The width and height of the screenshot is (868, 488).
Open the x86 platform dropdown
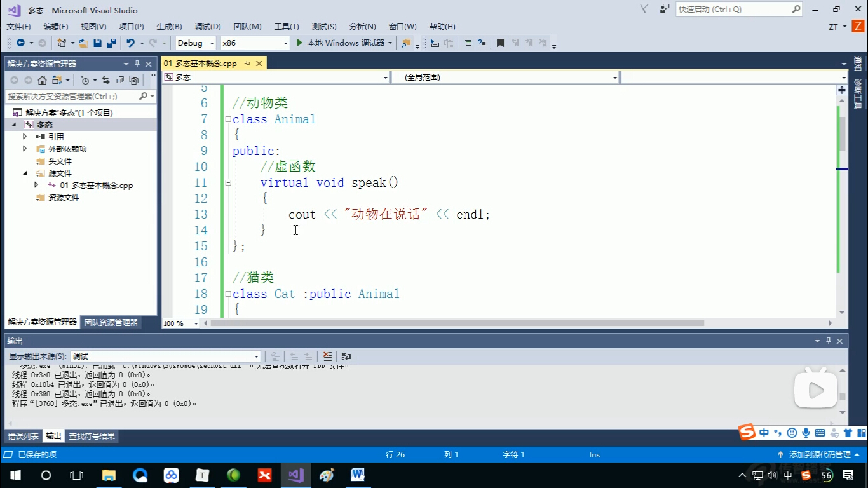(x=255, y=43)
